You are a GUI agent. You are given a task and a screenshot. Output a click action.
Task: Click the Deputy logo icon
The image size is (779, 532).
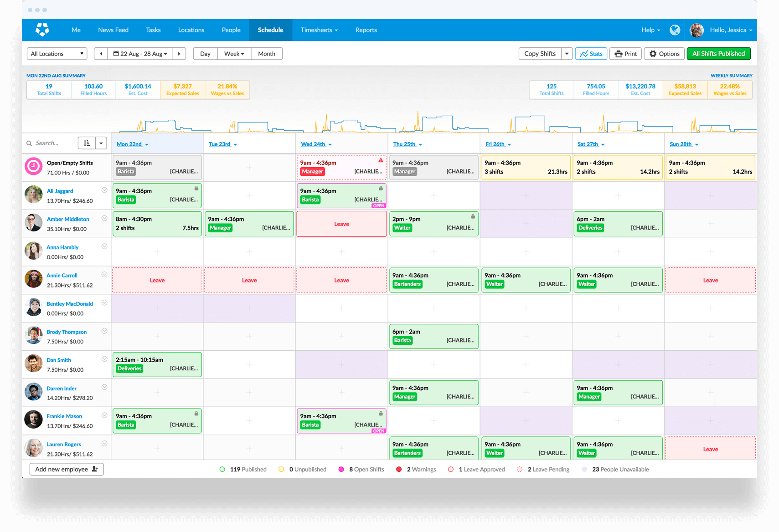coord(42,30)
